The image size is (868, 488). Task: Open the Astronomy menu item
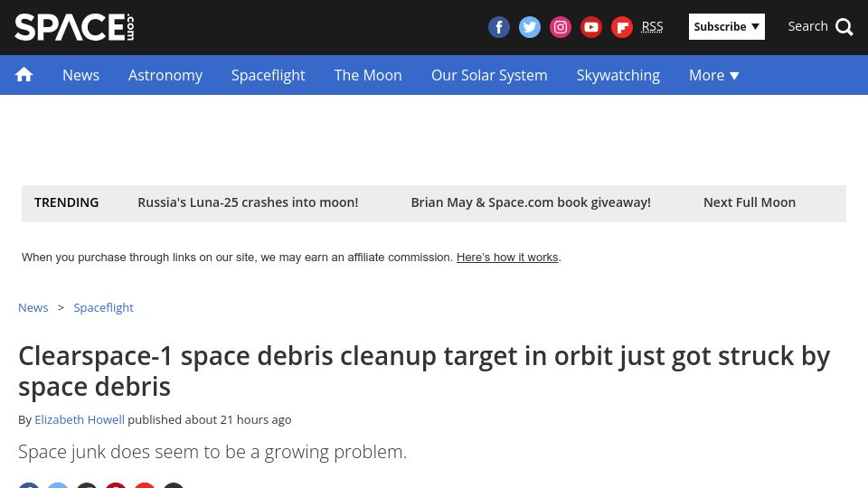[x=165, y=75]
